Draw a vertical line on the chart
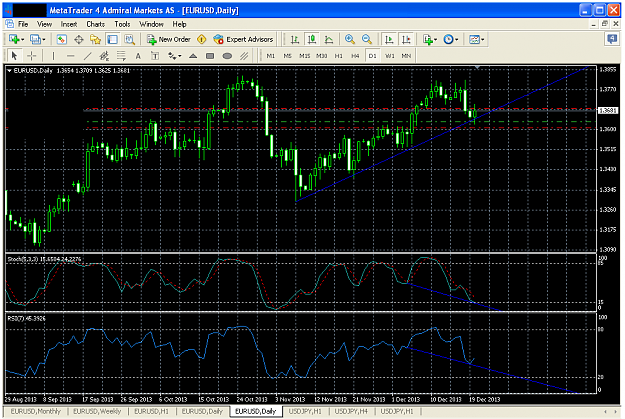 pyautogui.click(x=53, y=56)
